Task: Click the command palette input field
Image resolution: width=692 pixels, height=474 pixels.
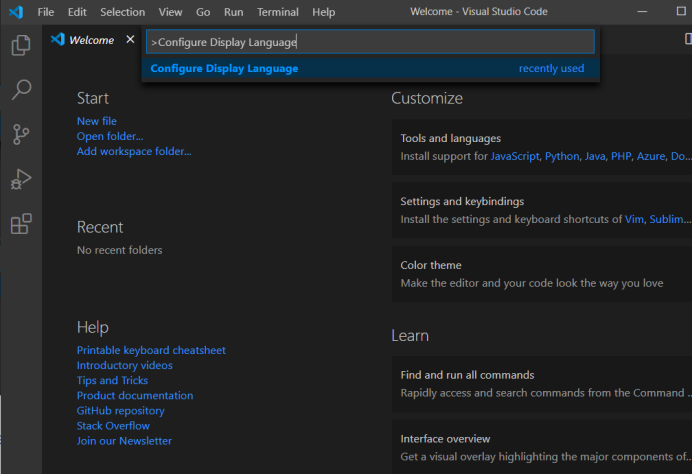Action: 370,42
